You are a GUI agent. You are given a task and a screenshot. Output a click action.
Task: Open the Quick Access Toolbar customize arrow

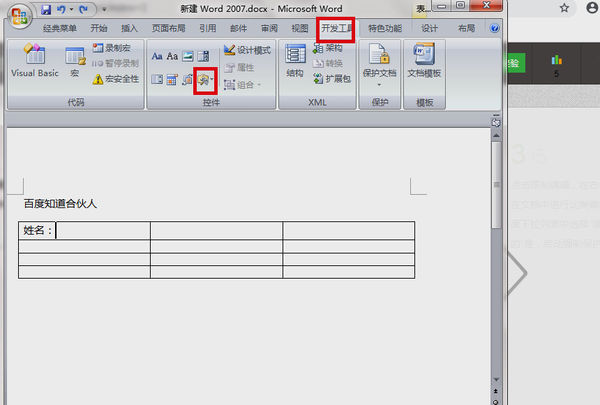pyautogui.click(x=104, y=9)
